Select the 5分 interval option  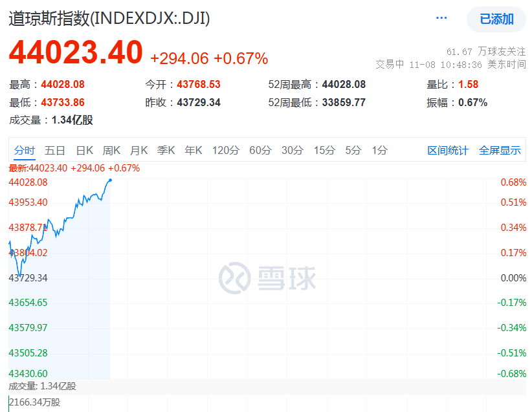(x=353, y=149)
